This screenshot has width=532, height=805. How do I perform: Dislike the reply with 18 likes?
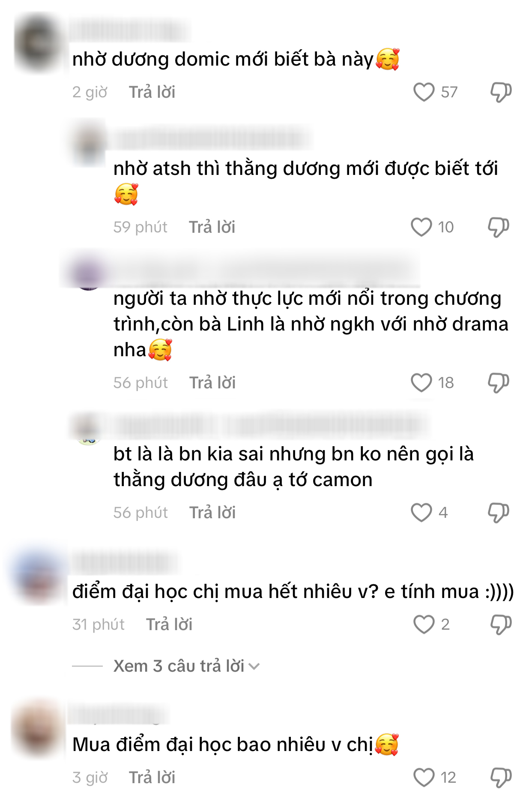(498, 383)
